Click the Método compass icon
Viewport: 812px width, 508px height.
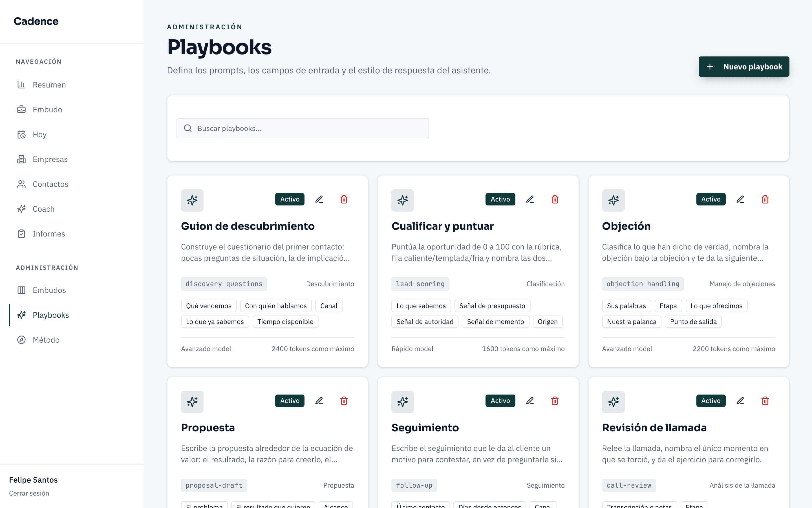[21, 340]
